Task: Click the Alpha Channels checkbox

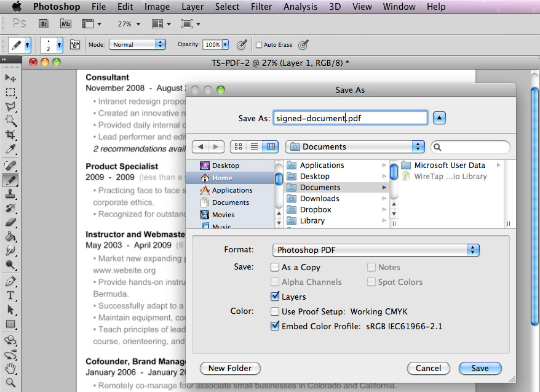Action: point(275,282)
